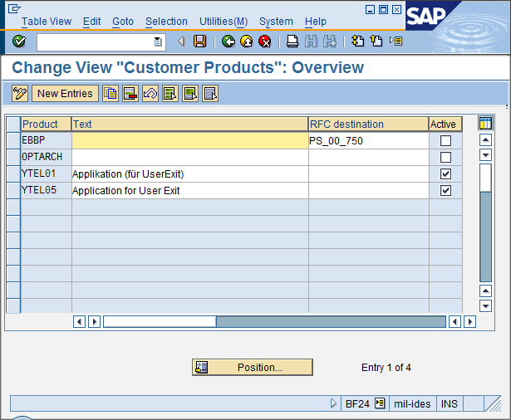Click the RFC destination column header
This screenshot has height=420, width=511.
tap(368, 124)
